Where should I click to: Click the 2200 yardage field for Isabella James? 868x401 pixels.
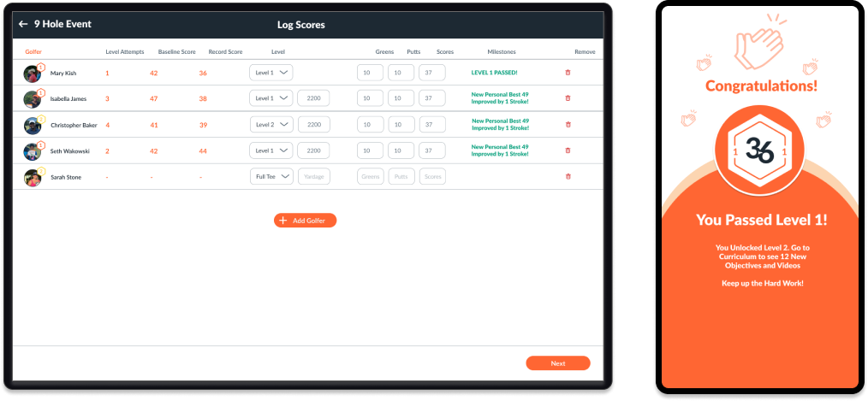coord(313,98)
